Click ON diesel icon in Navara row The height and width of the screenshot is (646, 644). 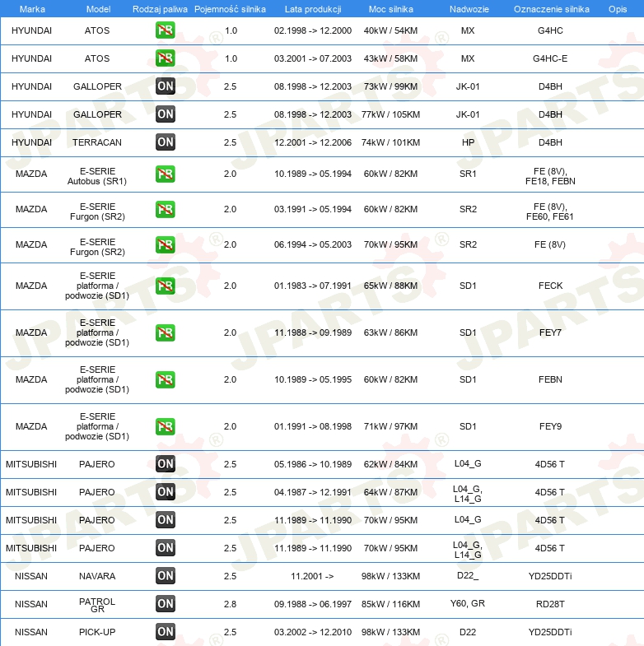[x=166, y=576]
